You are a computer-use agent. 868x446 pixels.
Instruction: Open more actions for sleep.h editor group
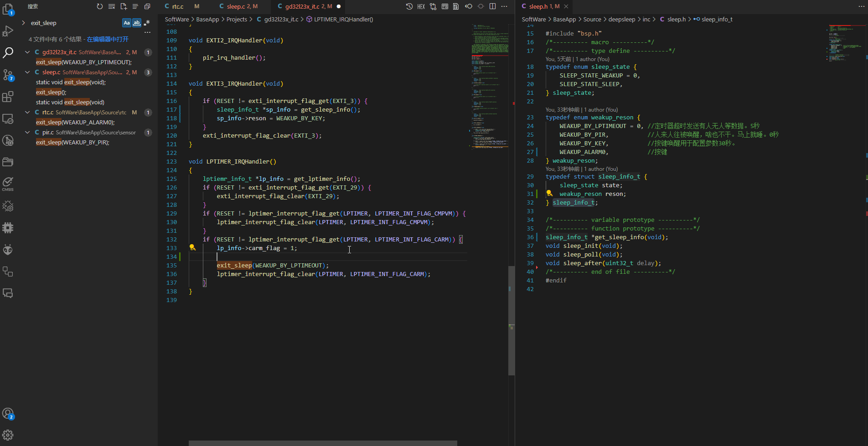pyautogui.click(x=861, y=6)
